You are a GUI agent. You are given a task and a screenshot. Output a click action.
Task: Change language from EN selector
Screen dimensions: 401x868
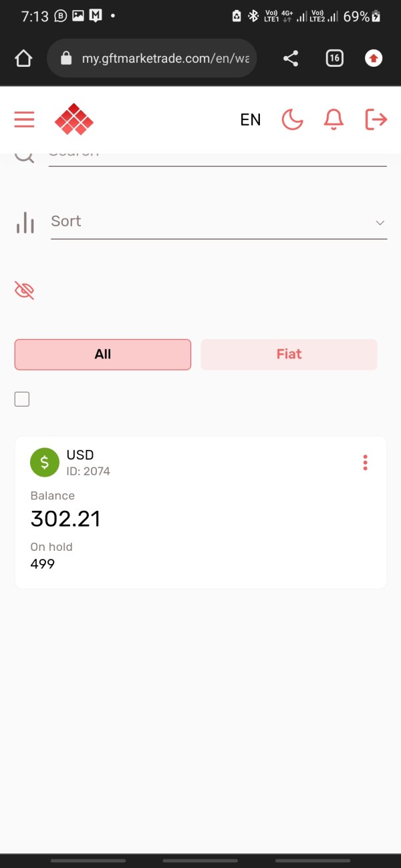tap(250, 120)
